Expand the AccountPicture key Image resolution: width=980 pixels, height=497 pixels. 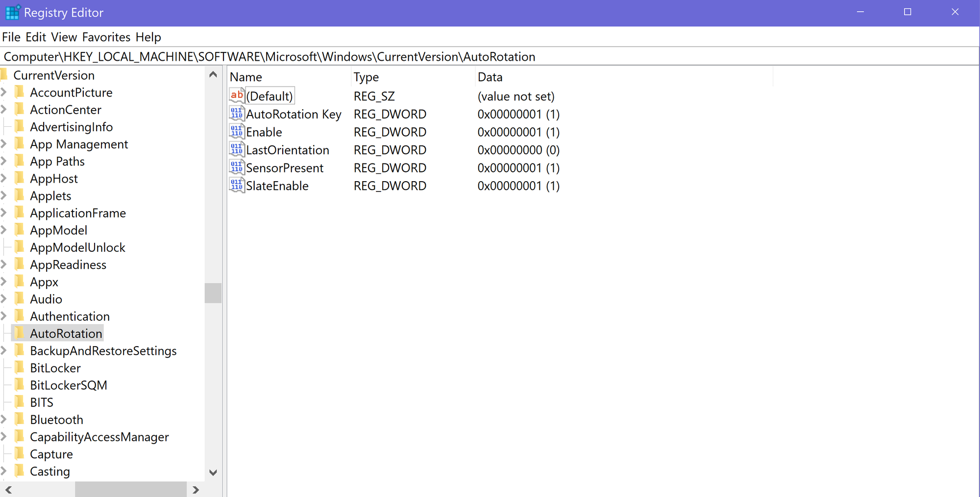point(4,92)
